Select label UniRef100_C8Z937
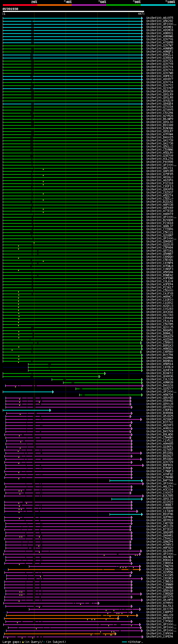This screenshot has height=644, width=178. click(x=160, y=192)
